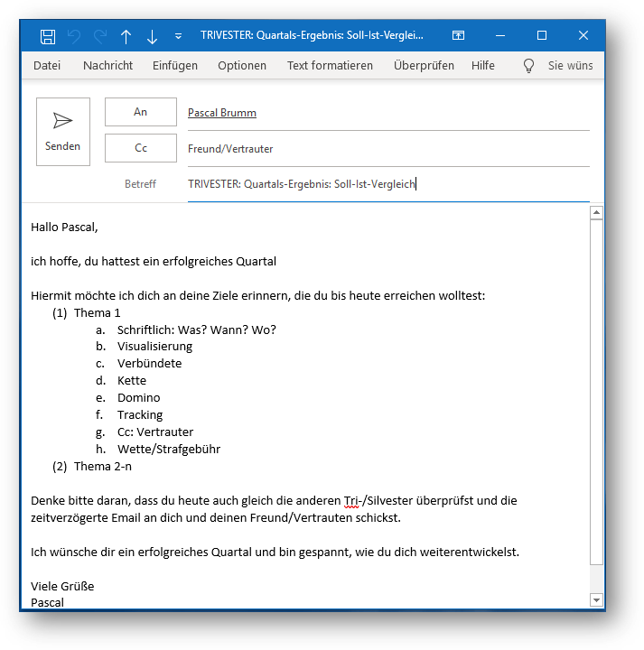Close the message window
This screenshot has height=650, width=644.
pyautogui.click(x=583, y=35)
